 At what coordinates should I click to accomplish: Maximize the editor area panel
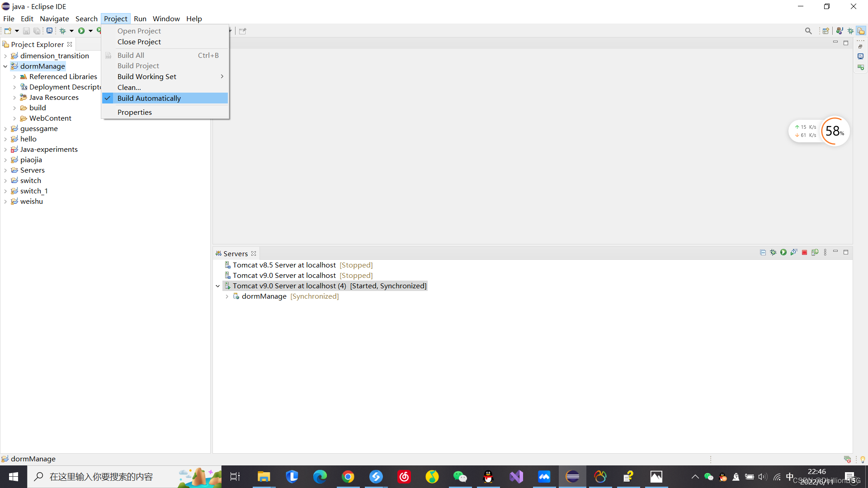point(846,43)
